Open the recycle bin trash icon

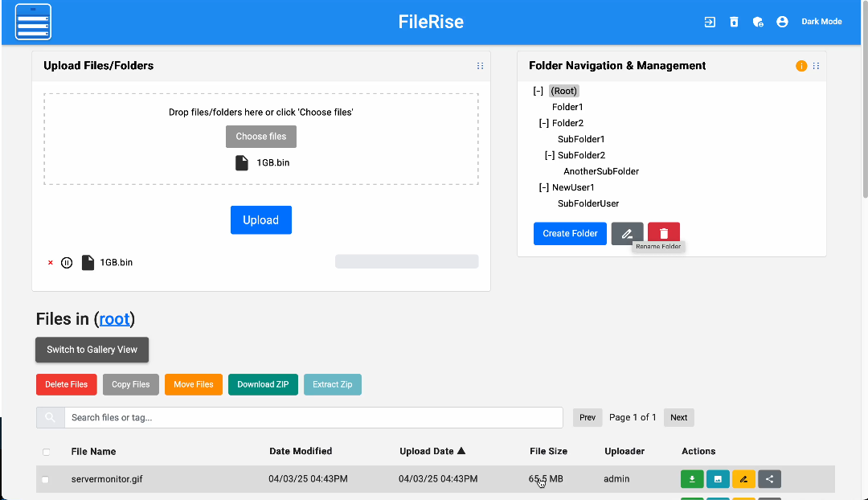click(734, 22)
